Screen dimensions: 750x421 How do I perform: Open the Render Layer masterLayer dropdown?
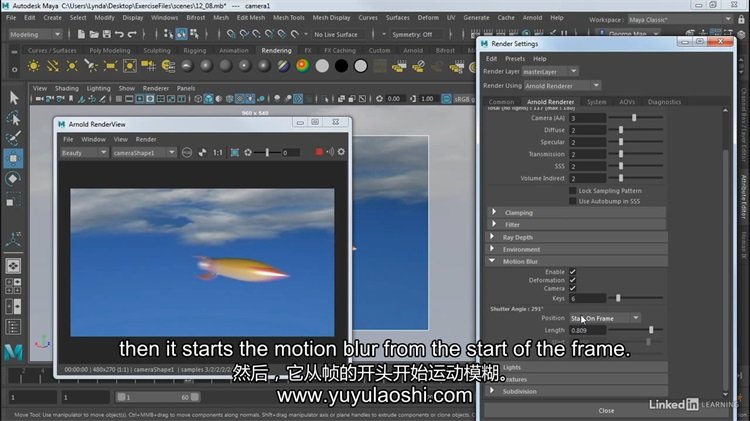pos(550,72)
